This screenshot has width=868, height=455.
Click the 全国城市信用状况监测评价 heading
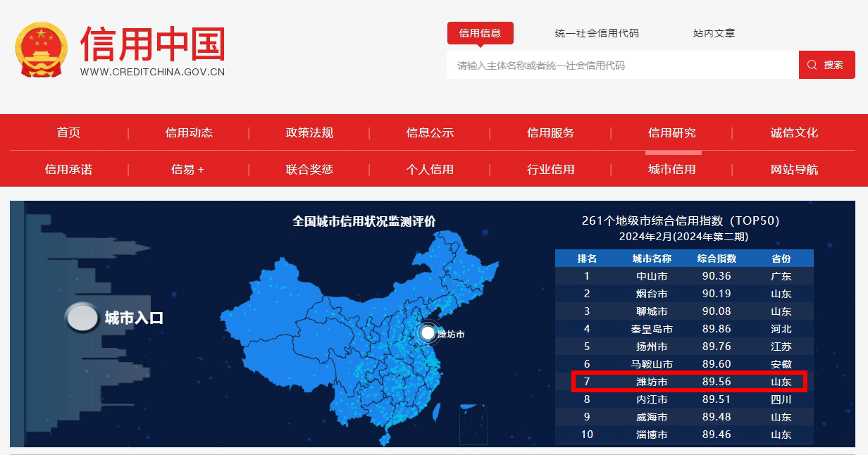coord(364,221)
